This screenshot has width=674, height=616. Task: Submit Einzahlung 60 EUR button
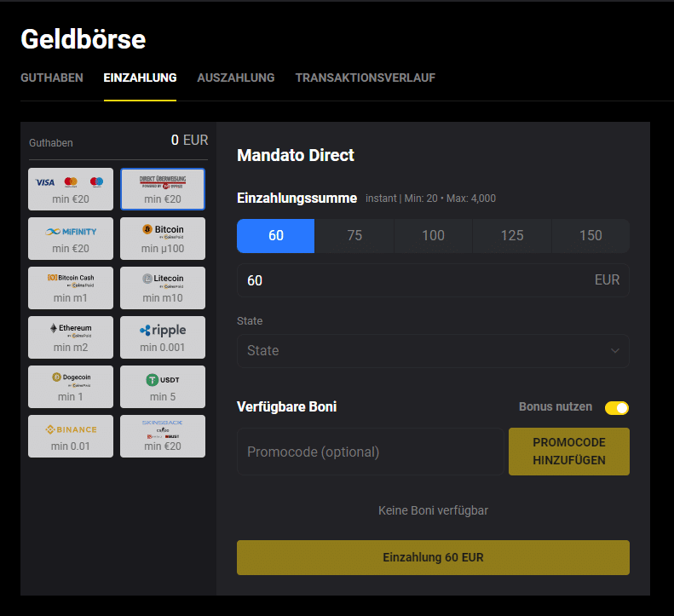[433, 557]
